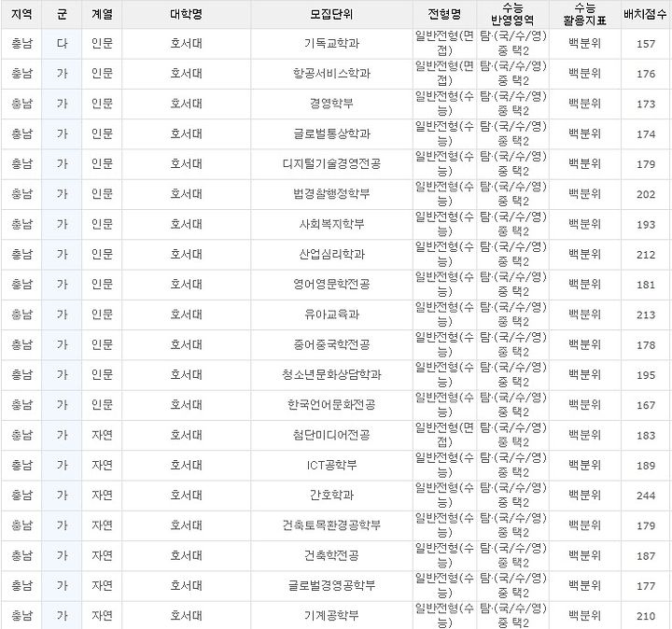Click the 모집단위 column header
Screen dimensions: 672x629
click(331, 14)
